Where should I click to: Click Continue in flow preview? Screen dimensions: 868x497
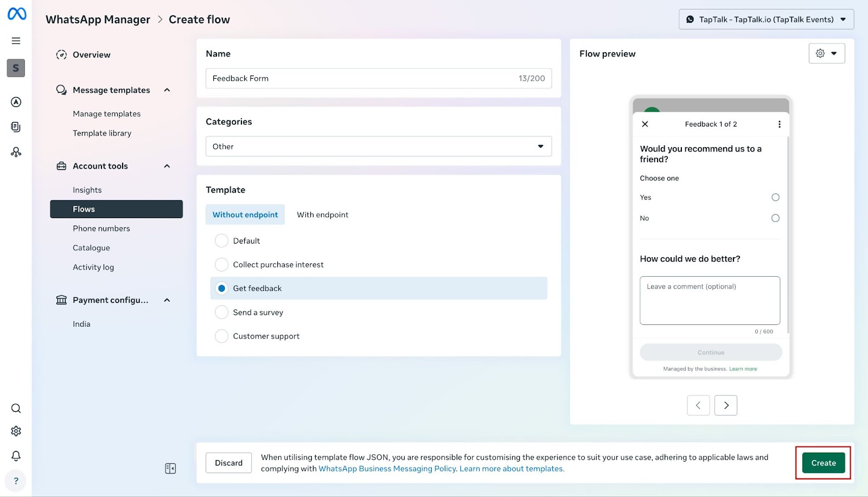click(x=711, y=352)
